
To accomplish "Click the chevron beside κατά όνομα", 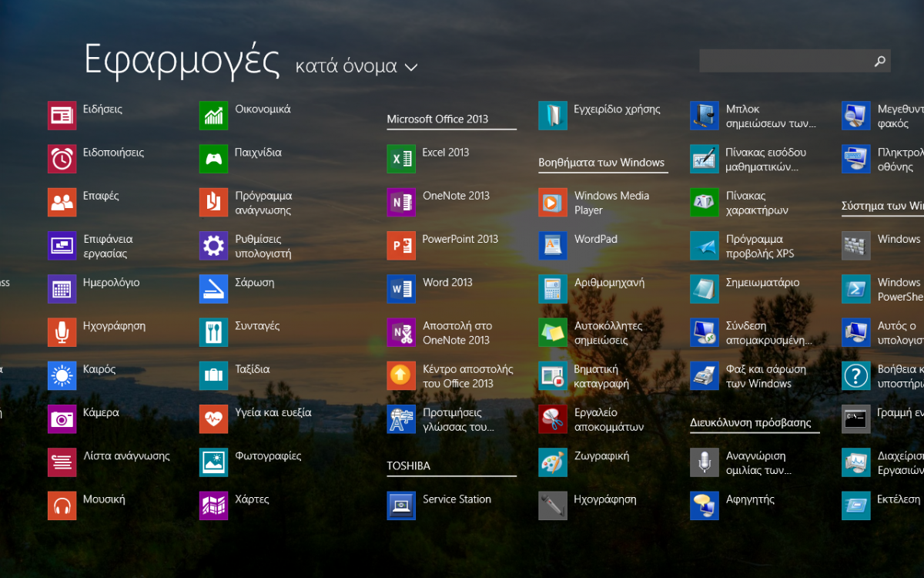I will (x=410, y=68).
